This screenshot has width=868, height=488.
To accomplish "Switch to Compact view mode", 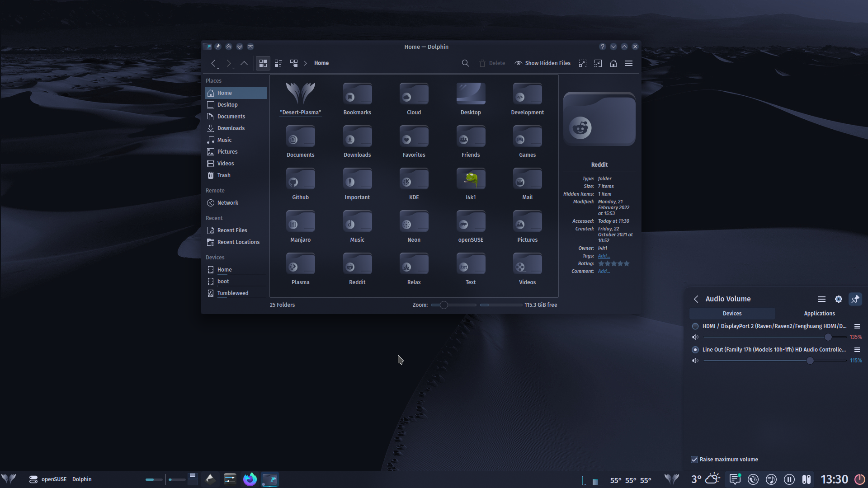I will pos(278,63).
